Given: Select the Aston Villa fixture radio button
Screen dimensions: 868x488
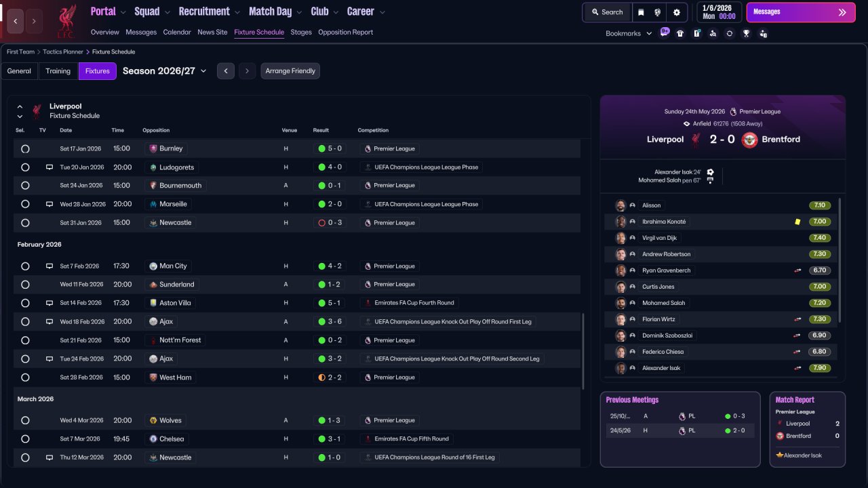Looking at the screenshot, I should tap(25, 303).
